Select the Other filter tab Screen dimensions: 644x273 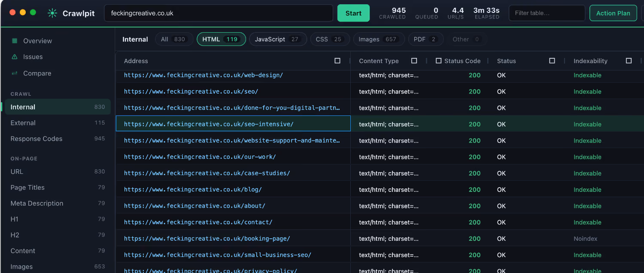pos(467,39)
